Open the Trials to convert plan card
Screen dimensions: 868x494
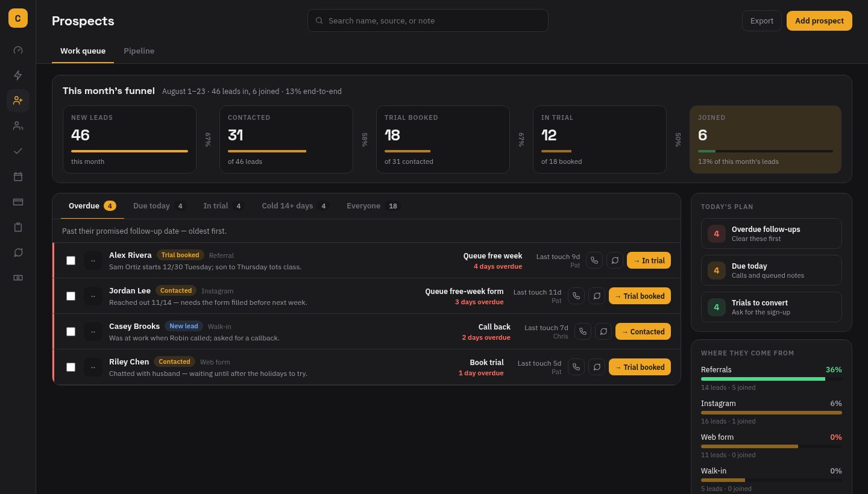click(x=772, y=307)
